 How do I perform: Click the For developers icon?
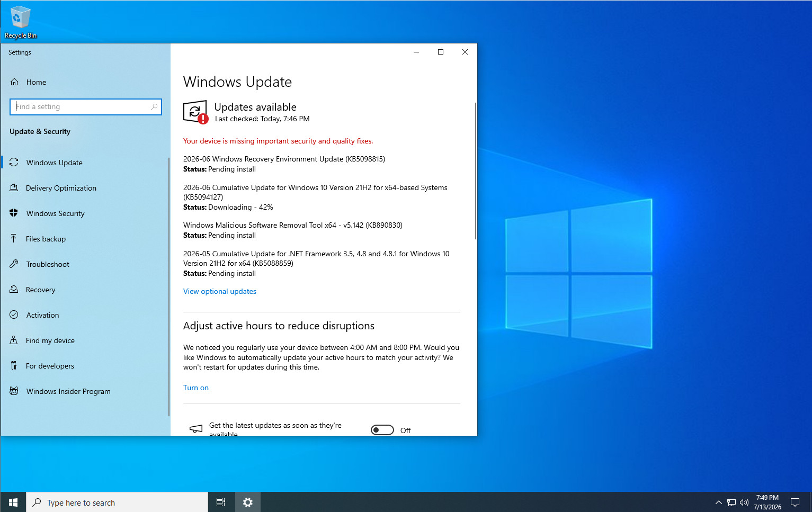pos(14,366)
